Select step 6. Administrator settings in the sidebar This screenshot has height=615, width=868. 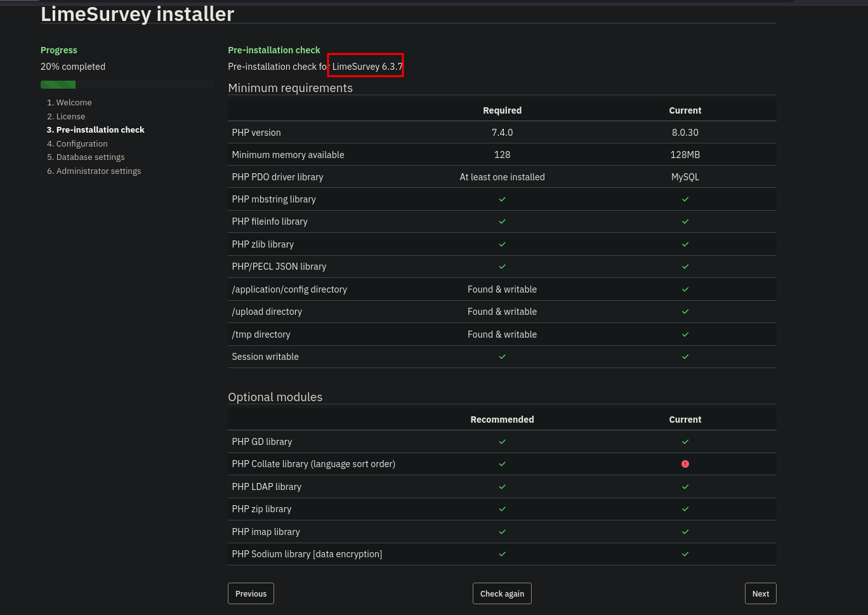coord(94,171)
